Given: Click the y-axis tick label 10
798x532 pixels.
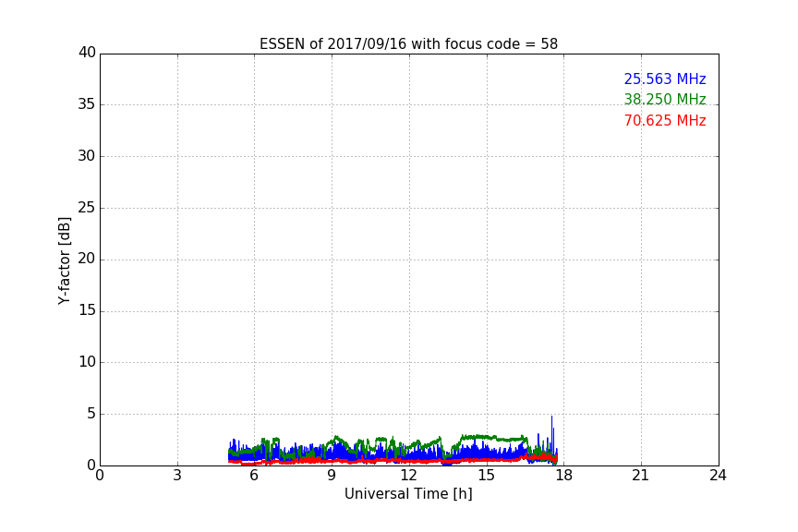Looking at the screenshot, I should (87, 362).
